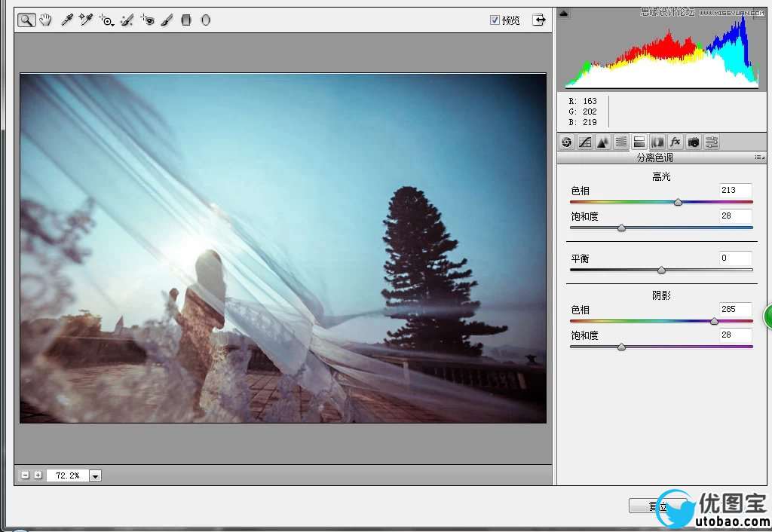Select the Zoom tool magnifier
This screenshot has height=532, width=772.
point(26,20)
